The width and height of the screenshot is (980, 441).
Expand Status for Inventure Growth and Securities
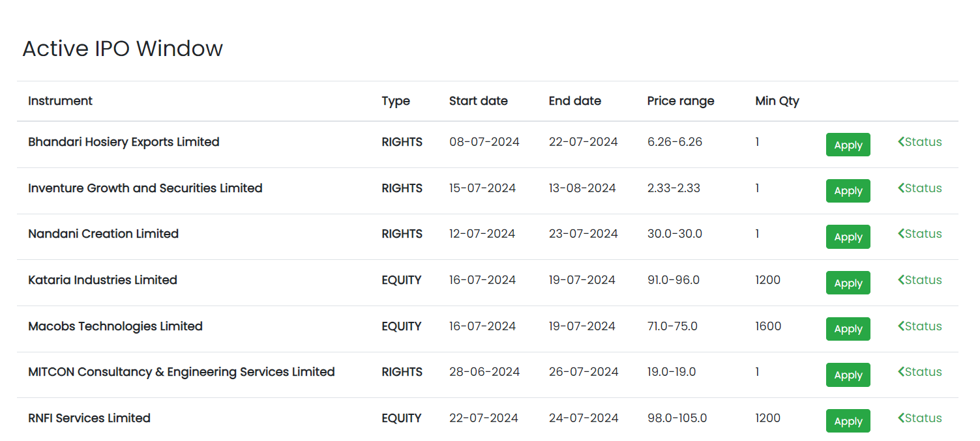[919, 188]
